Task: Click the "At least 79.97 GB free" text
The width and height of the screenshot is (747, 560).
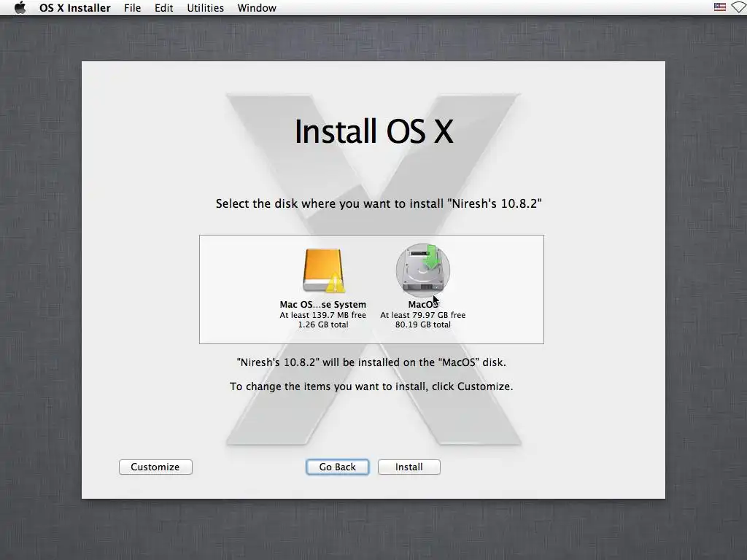Action: (423, 315)
